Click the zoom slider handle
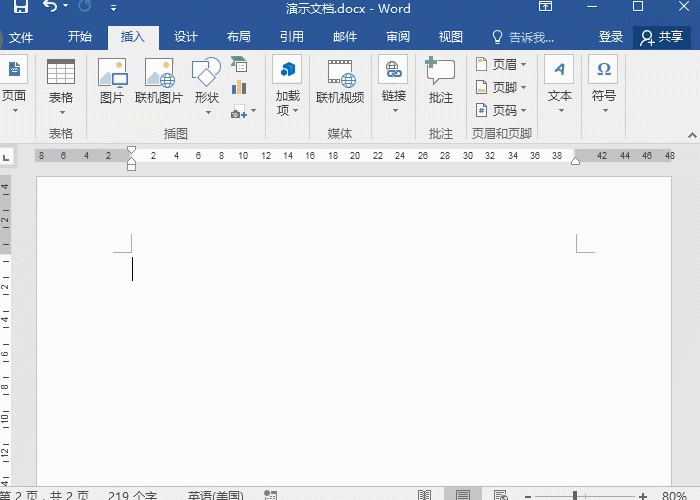 pos(575,496)
